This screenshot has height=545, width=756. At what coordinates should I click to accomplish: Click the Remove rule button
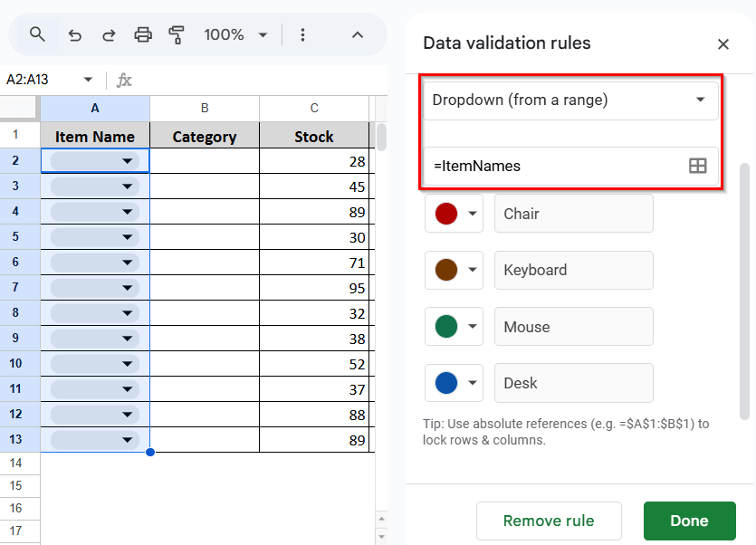click(x=549, y=521)
